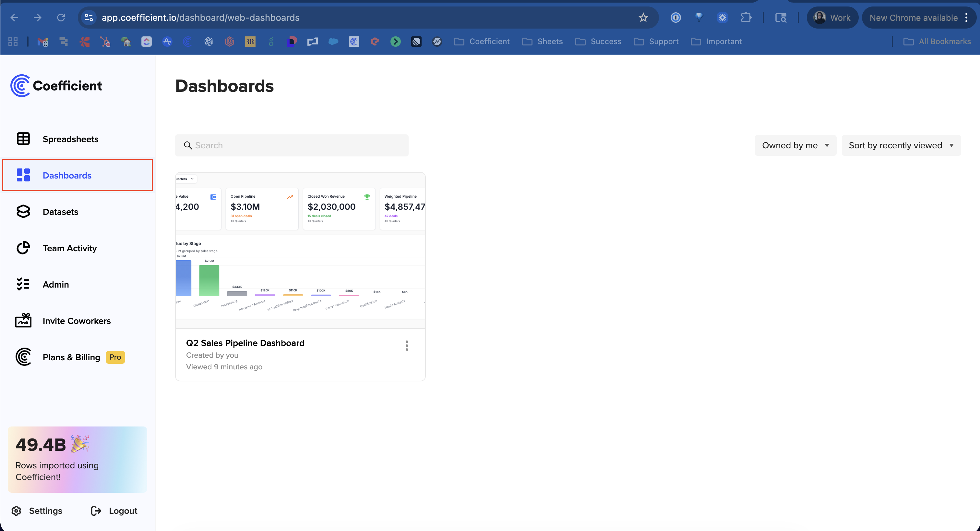The width and height of the screenshot is (980, 531).
Task: Open Datasets from the sidebar
Action: pyautogui.click(x=78, y=212)
